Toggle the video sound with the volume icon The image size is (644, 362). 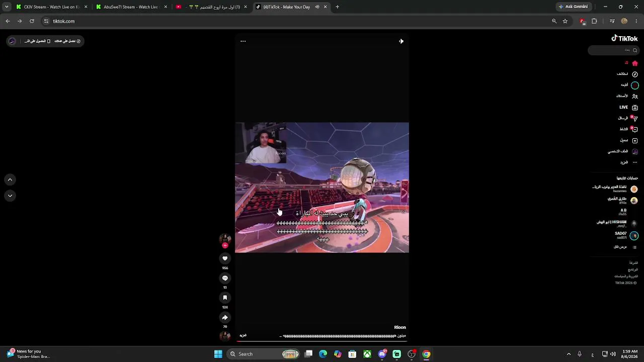401,41
